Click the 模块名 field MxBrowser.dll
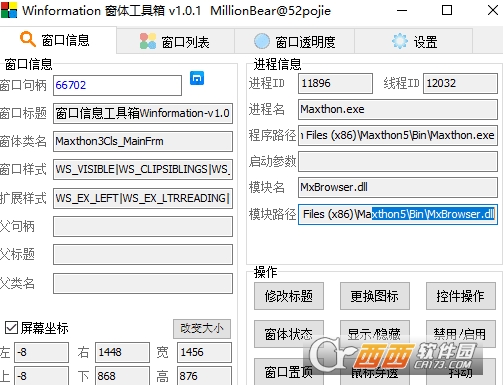The width and height of the screenshot is (503, 385). point(398,187)
